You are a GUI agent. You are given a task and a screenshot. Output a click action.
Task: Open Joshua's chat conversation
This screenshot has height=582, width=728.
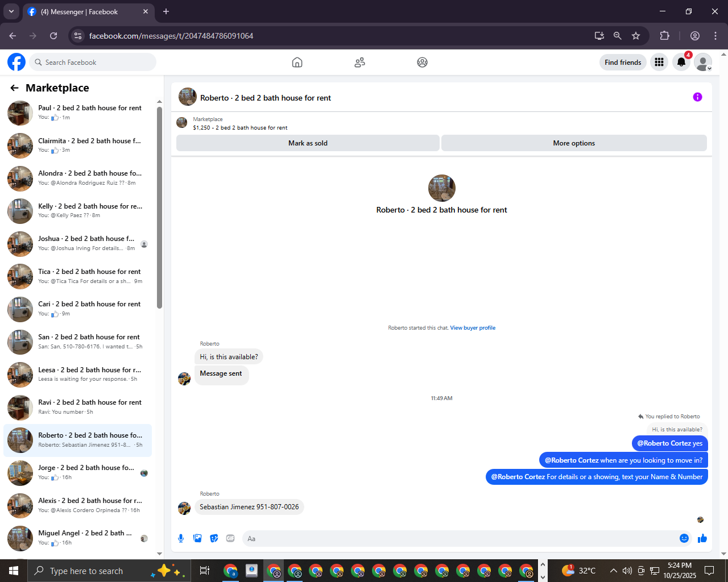[x=77, y=244]
